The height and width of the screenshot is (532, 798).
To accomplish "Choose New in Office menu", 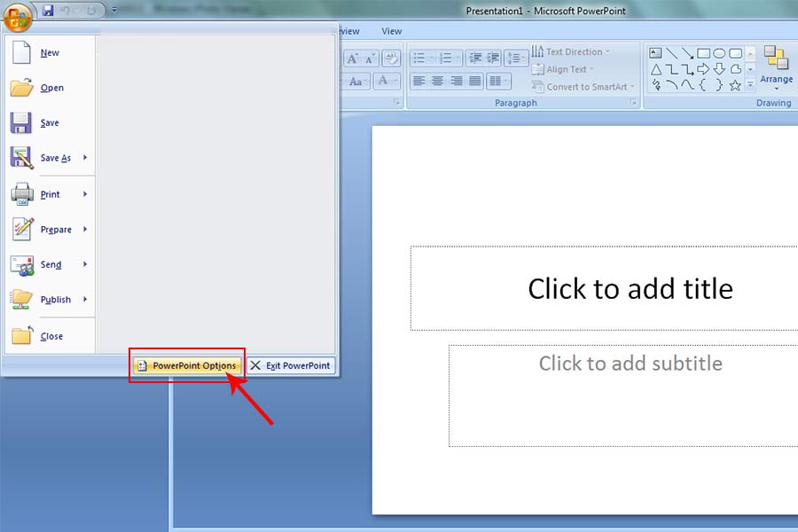I will (50, 52).
